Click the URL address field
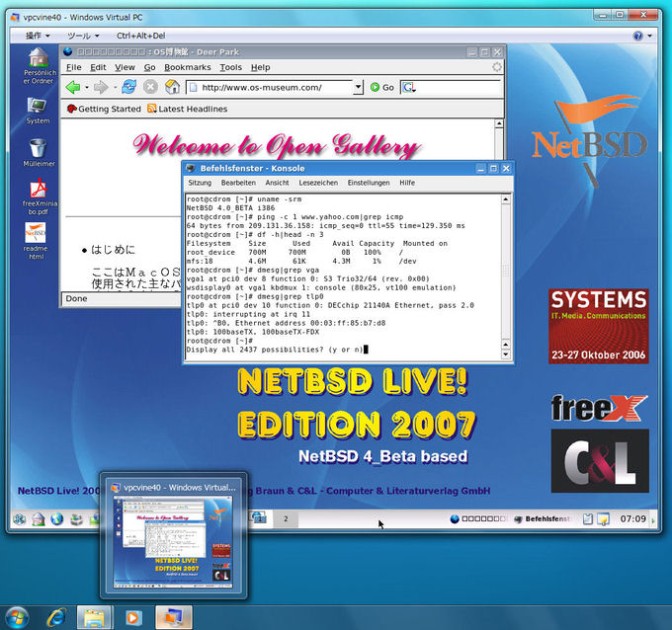Image resolution: width=672 pixels, height=630 pixels. pyautogui.click(x=275, y=87)
